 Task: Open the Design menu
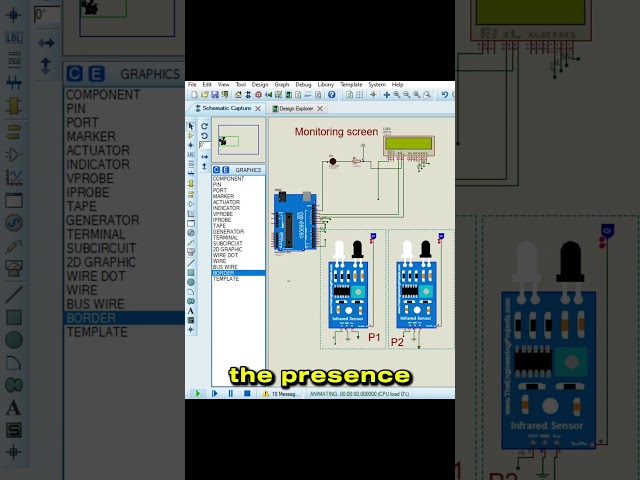pos(260,84)
